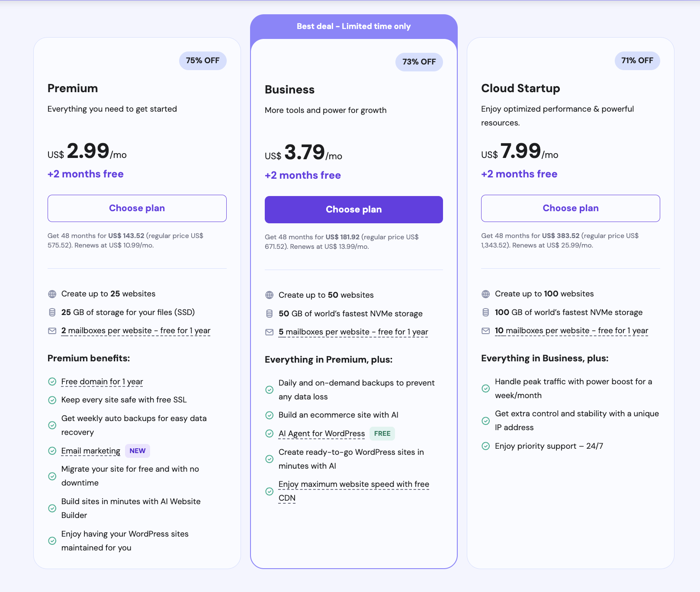The image size is (700, 592).
Task: Choose the Premium plan
Action: (137, 208)
